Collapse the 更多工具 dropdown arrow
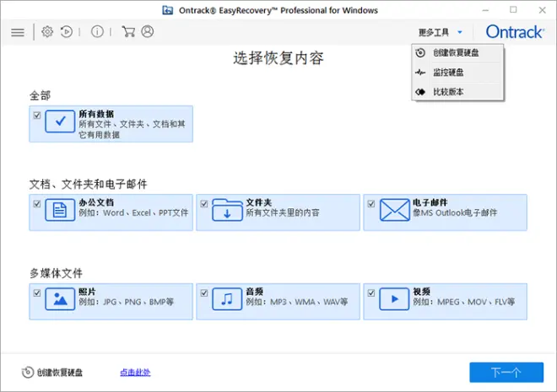The height and width of the screenshot is (392, 557). pos(460,32)
